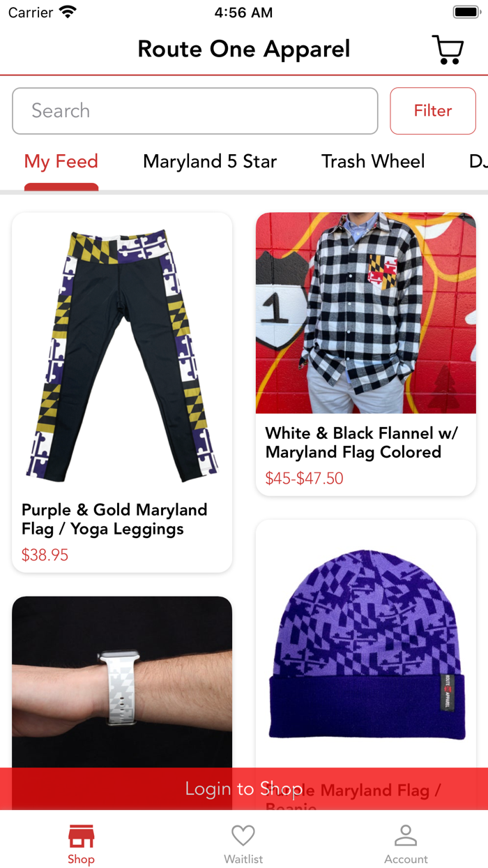Screen dimensions: 488x868
Task: Open the Account person icon
Action: click(x=406, y=835)
